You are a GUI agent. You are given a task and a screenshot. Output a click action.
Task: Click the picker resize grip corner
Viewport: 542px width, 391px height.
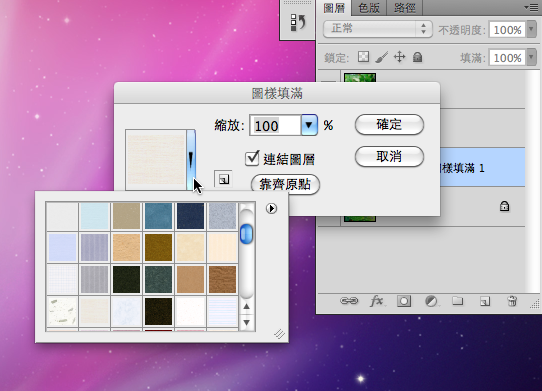(x=280, y=334)
